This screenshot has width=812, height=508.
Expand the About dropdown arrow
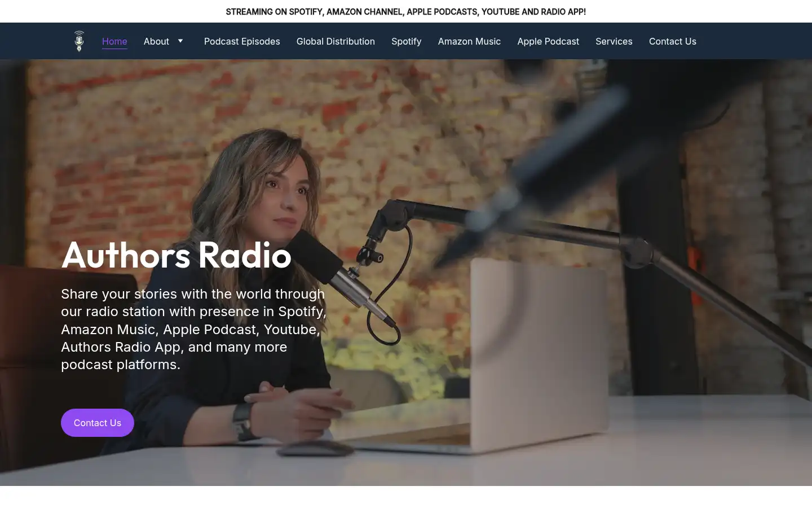click(180, 41)
